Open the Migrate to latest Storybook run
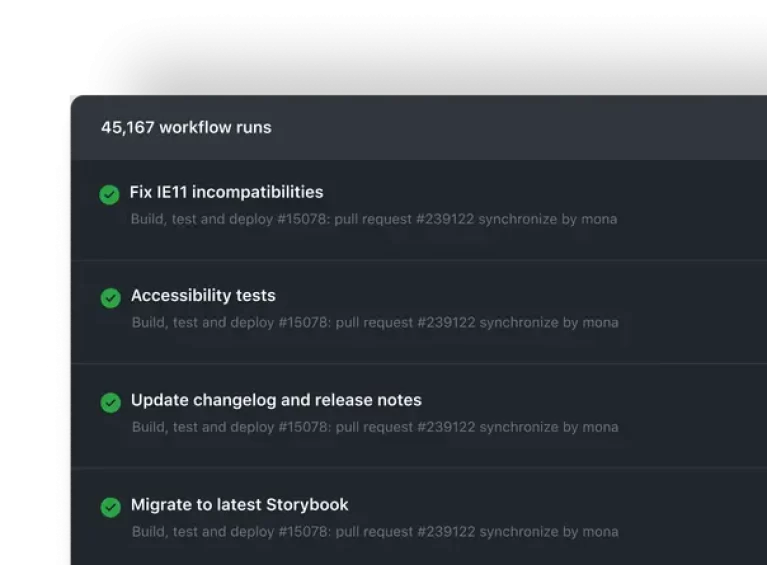This screenshot has width=767, height=565. 240,505
